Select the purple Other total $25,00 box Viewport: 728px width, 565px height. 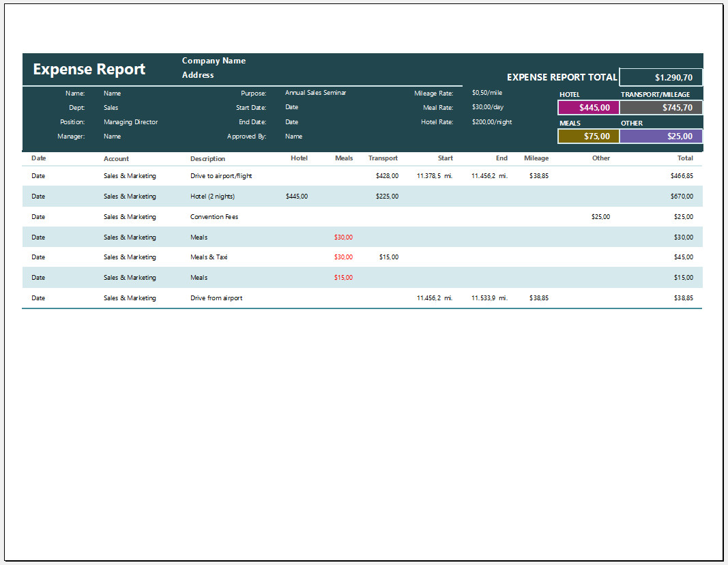click(660, 136)
